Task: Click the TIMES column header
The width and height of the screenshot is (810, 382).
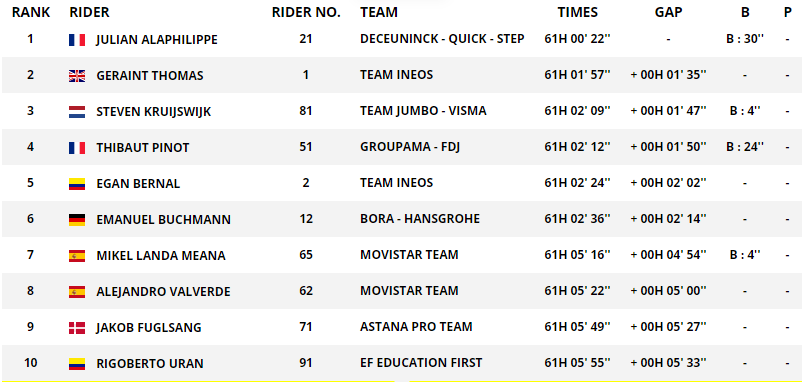Action: coord(578,12)
